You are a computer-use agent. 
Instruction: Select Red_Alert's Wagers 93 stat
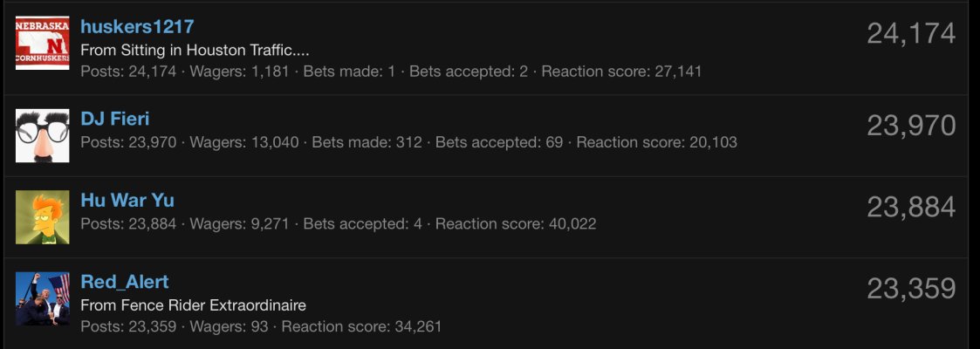[229, 326]
